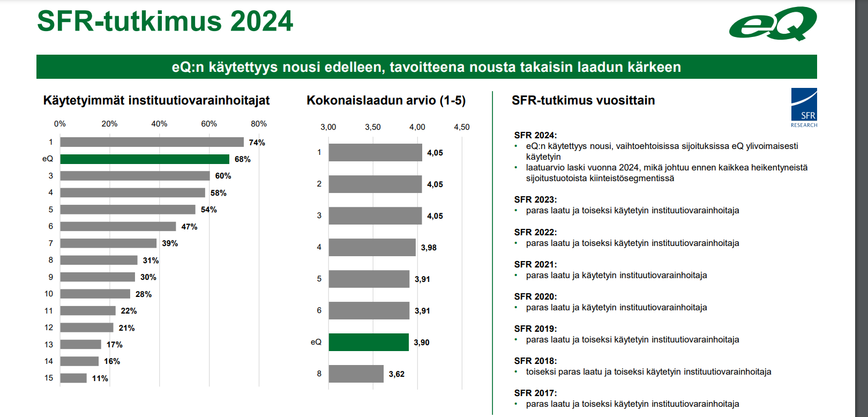The height and width of the screenshot is (417, 868).
Task: Select the SFR 2022: heading
Action: pos(535,232)
